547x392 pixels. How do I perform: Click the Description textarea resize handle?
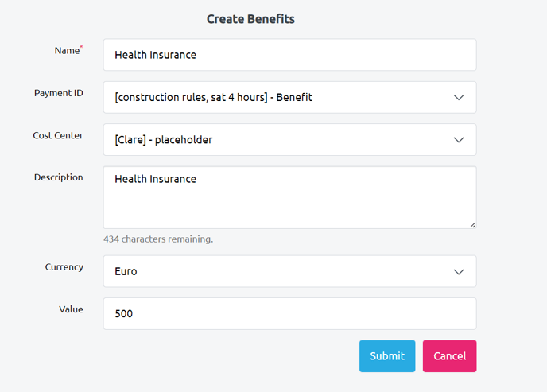[x=472, y=225]
